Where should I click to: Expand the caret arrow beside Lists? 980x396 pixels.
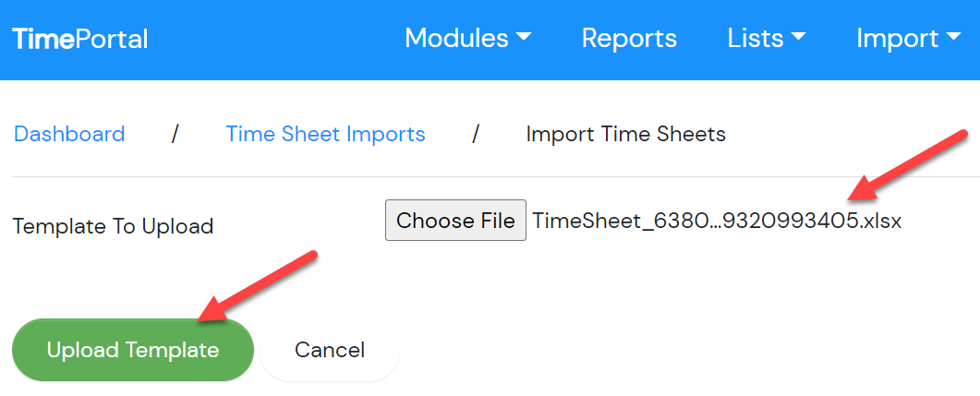[x=798, y=38]
